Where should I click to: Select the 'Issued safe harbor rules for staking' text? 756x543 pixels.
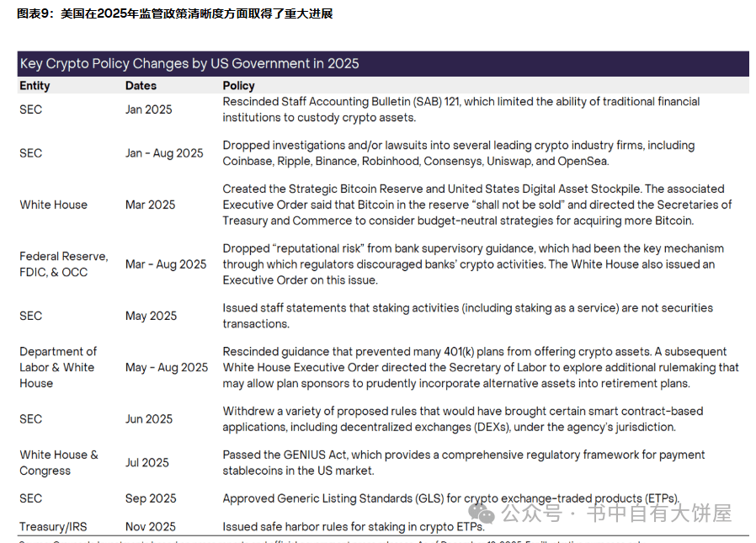click(354, 527)
